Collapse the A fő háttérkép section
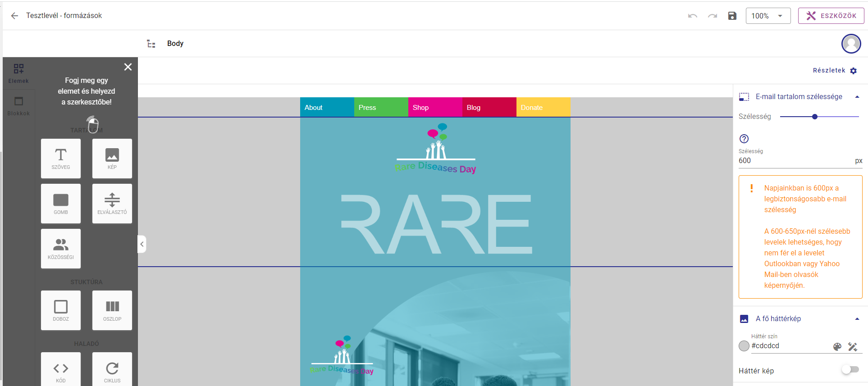Screen dimensions: 868x386 (x=857, y=319)
